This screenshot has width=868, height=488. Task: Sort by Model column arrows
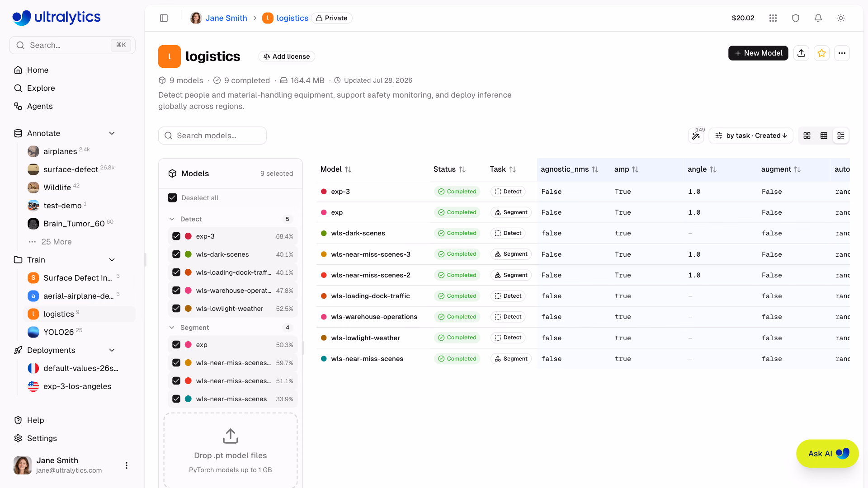(348, 169)
